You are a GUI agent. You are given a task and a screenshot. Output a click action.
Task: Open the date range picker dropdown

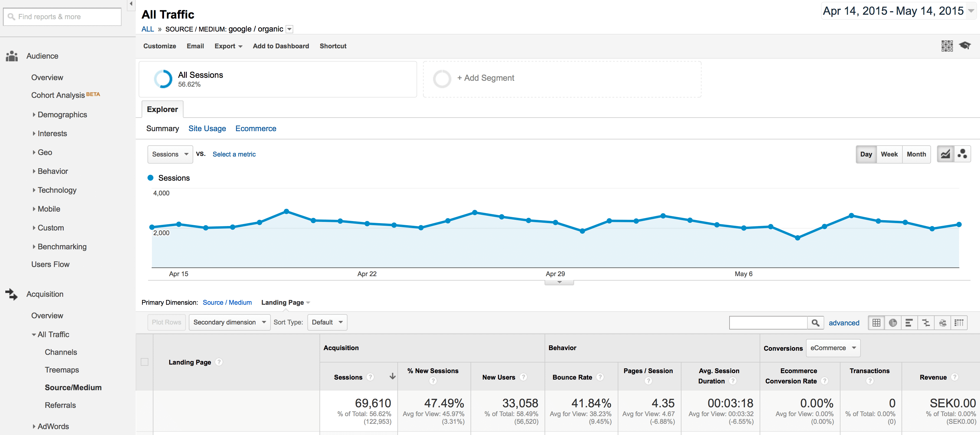[971, 11]
